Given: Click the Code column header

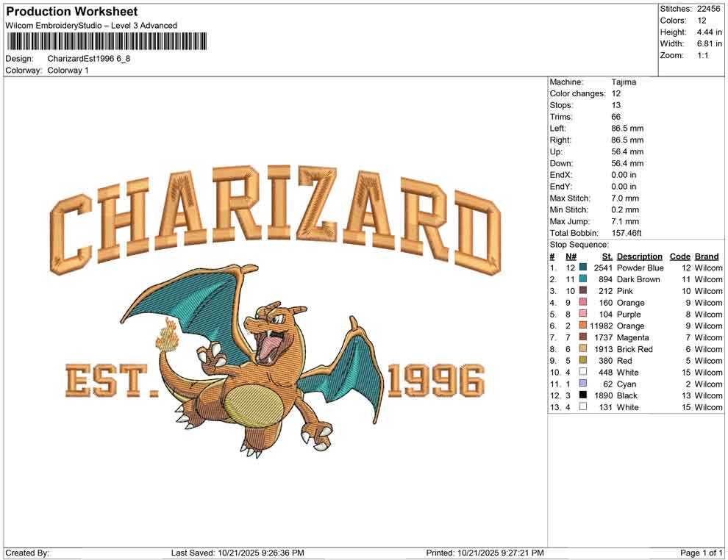Looking at the screenshot, I should click(679, 256).
